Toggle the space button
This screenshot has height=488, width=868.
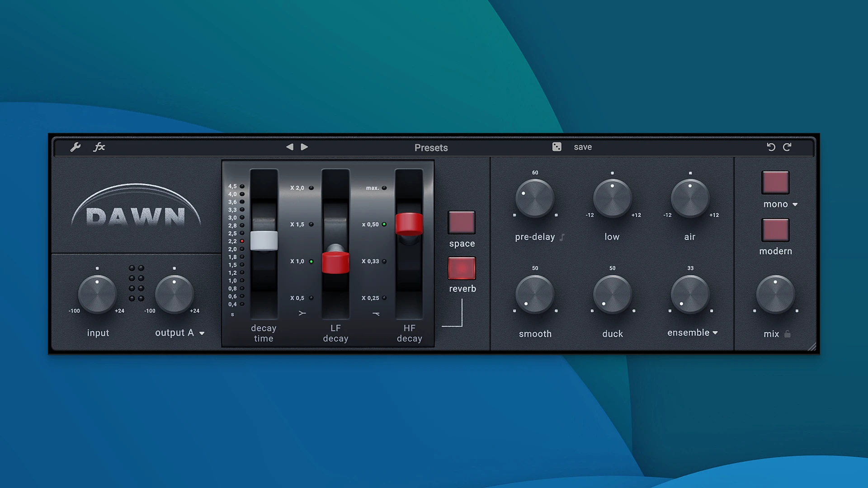pos(461,223)
